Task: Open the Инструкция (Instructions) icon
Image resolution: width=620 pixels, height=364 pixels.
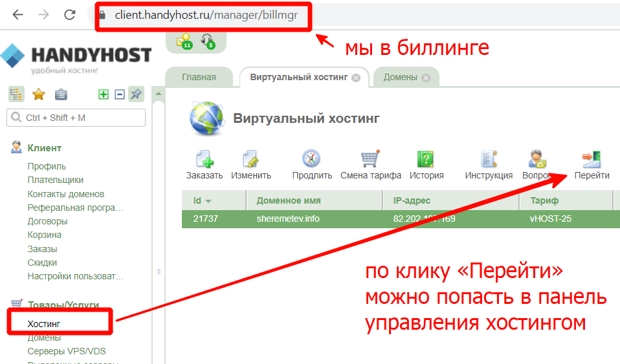Action: tap(489, 160)
